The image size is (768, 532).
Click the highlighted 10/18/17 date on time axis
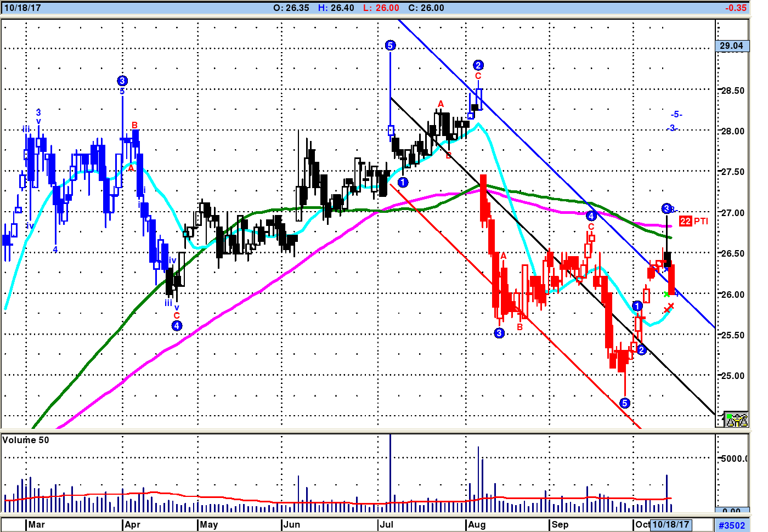click(x=670, y=524)
